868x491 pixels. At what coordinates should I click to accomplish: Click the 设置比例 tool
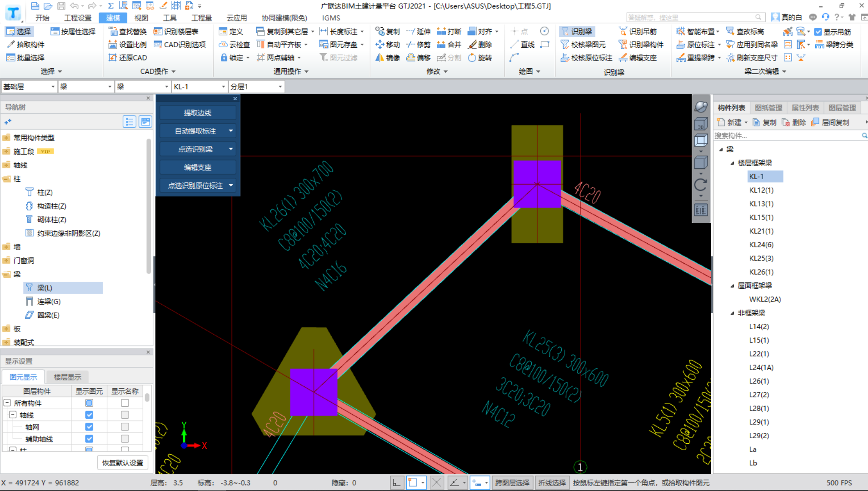[x=127, y=45]
